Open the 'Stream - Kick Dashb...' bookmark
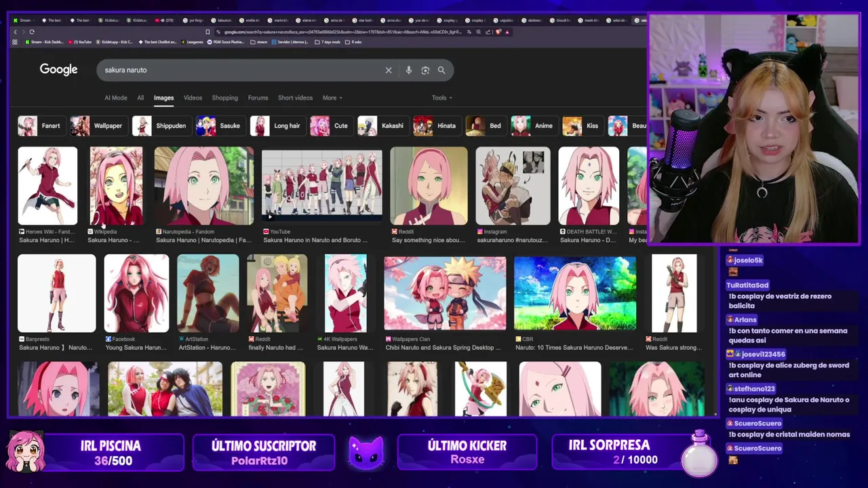Image resolution: width=868 pixels, height=488 pixels. [45, 42]
